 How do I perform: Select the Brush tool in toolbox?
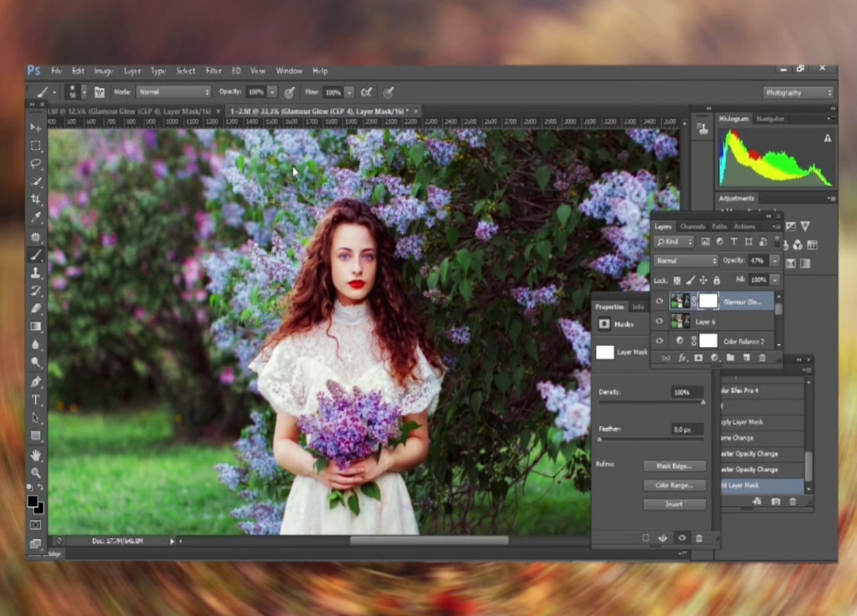tap(35, 254)
